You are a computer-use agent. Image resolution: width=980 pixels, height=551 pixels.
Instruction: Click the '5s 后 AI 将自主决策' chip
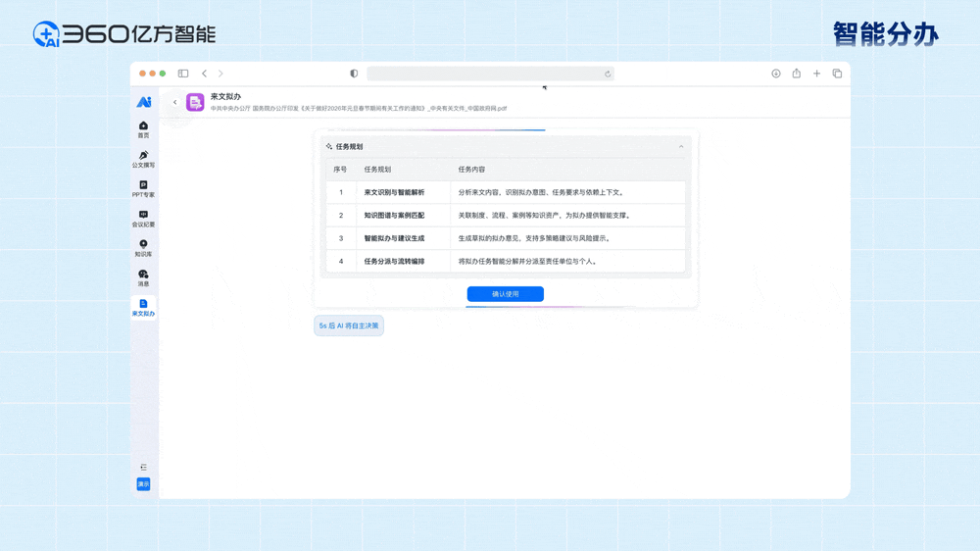pos(349,326)
